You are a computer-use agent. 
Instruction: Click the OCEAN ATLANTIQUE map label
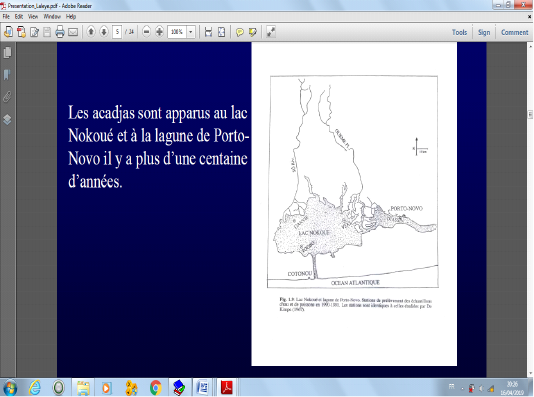pyautogui.click(x=355, y=283)
